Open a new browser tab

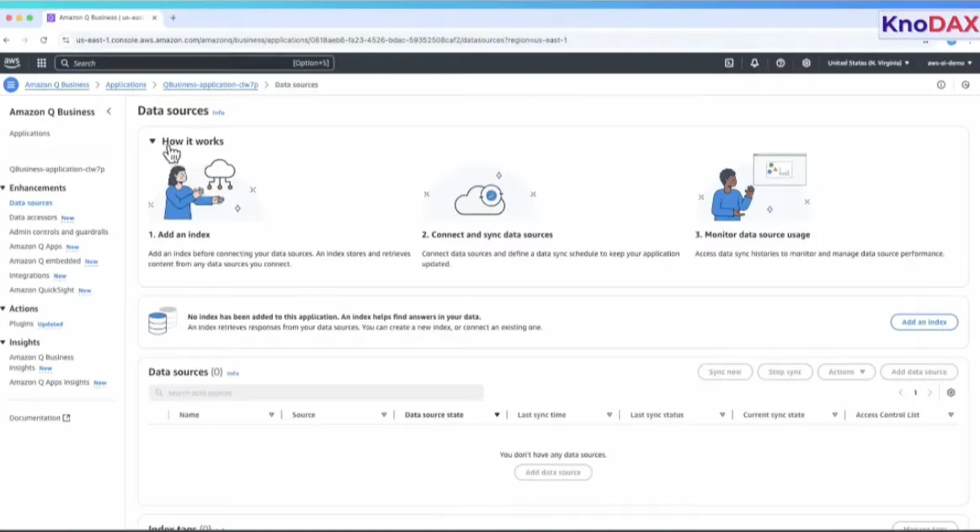[173, 19]
